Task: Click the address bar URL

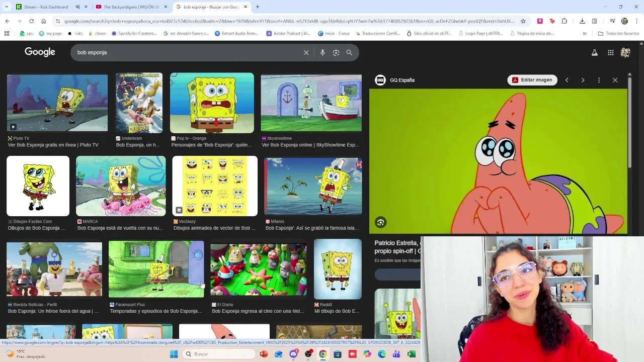Action: point(289,21)
